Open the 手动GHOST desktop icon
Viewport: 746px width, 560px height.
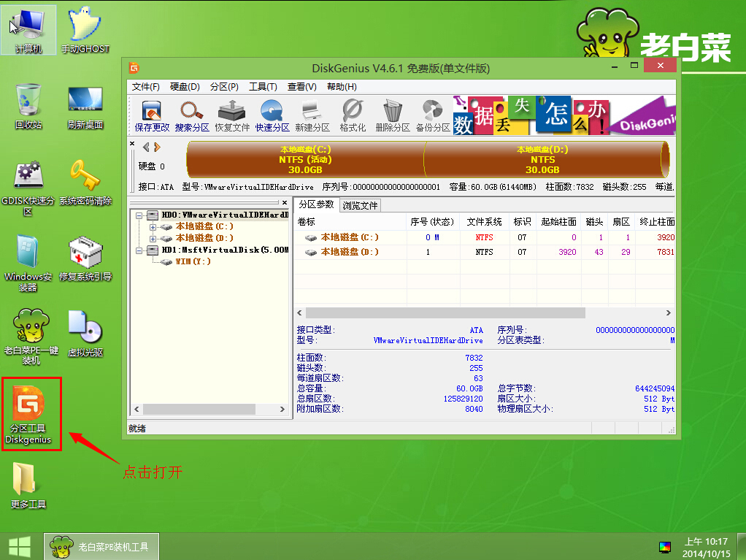[x=85, y=30]
